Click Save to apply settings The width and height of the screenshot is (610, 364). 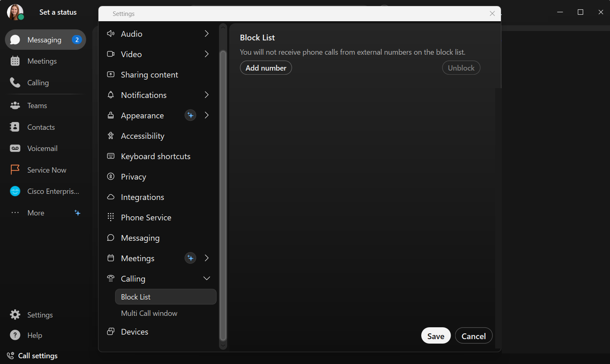click(436, 336)
